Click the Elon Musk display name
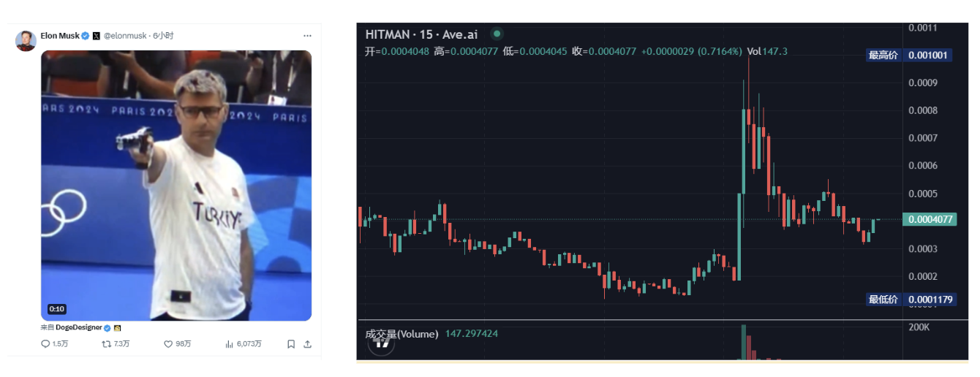 click(59, 36)
